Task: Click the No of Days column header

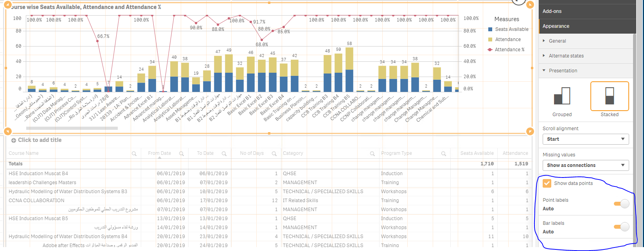Action: (x=252, y=153)
